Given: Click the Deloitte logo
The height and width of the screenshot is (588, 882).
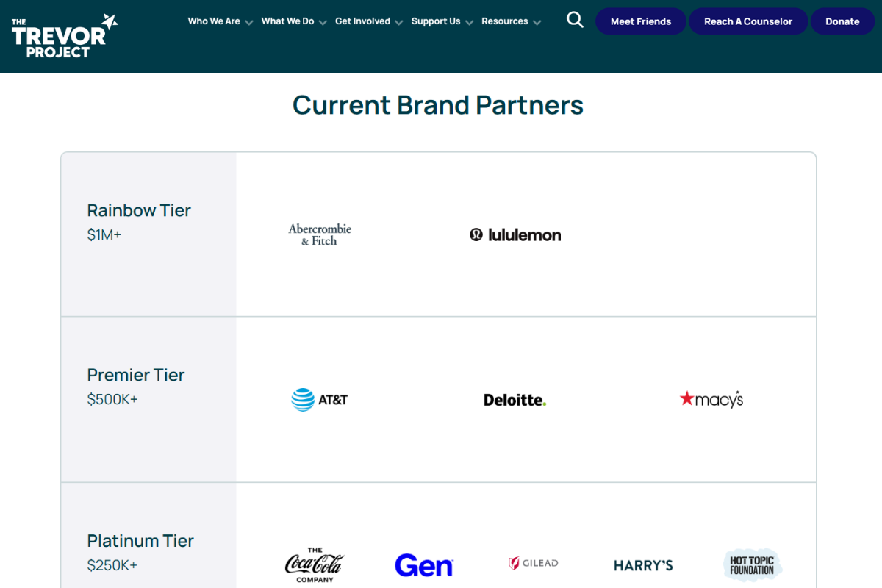Looking at the screenshot, I should 514,399.
